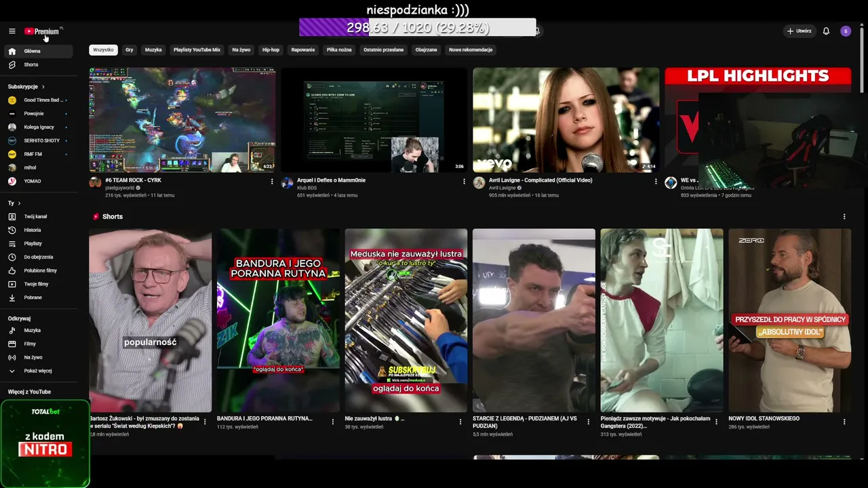Play the Arquel I Defies video thumbnail
868x488 pixels.
(374, 120)
